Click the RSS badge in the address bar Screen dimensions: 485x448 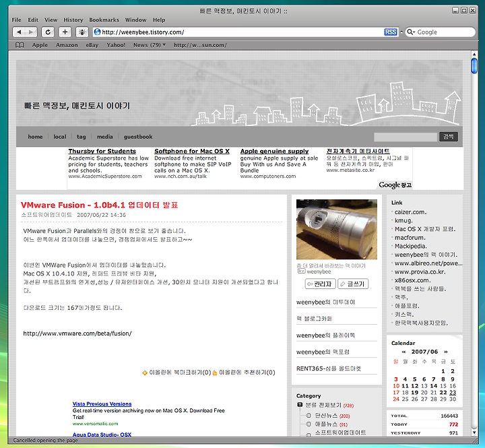tap(390, 32)
